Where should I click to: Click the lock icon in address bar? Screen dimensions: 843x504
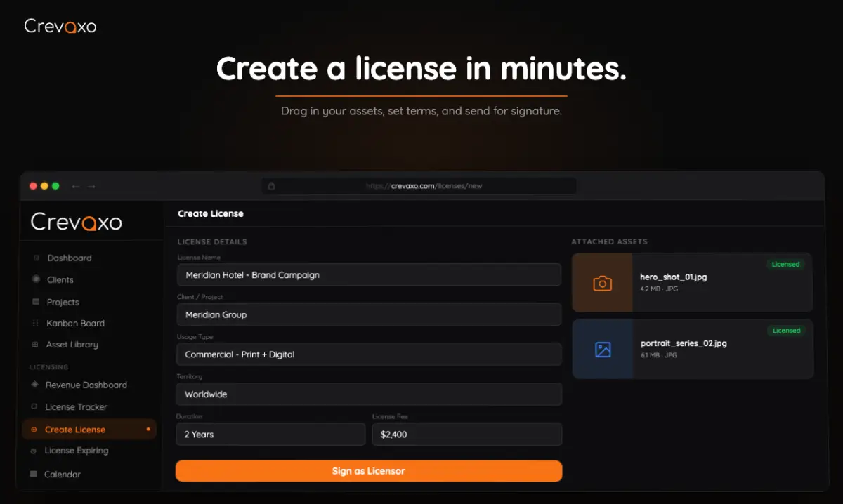click(x=272, y=186)
